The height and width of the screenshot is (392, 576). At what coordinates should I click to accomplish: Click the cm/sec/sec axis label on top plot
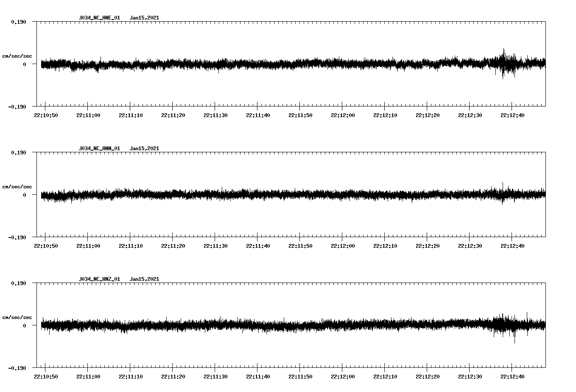click(x=17, y=56)
